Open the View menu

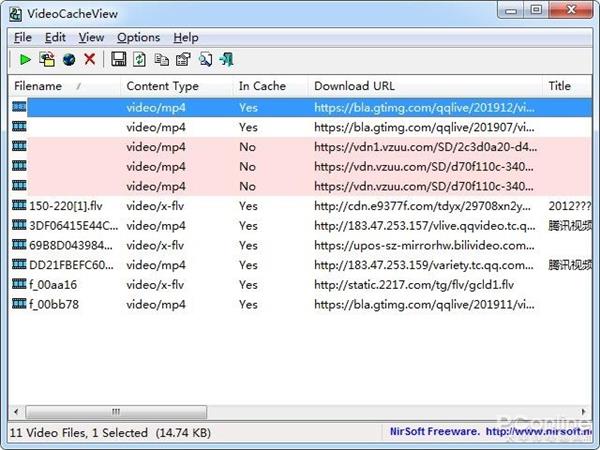coord(91,37)
